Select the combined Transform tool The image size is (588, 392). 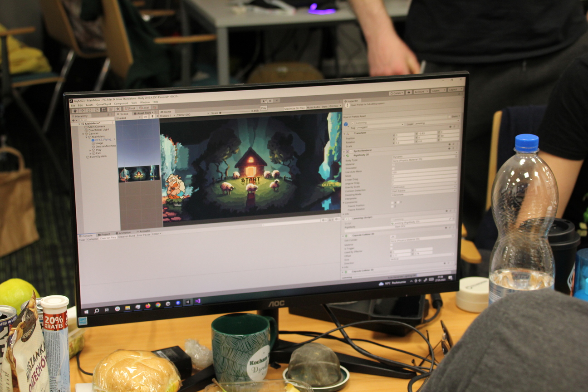111,109
